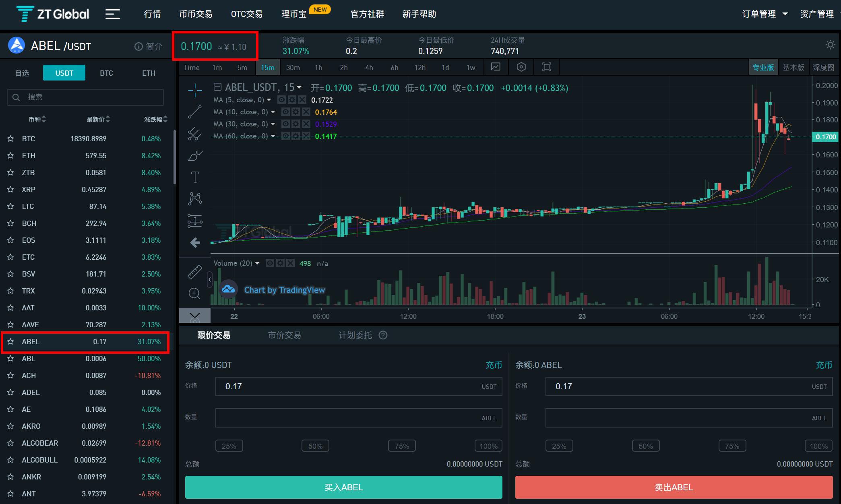
Task: Open the chart indicators icon
Action: [x=496, y=67]
